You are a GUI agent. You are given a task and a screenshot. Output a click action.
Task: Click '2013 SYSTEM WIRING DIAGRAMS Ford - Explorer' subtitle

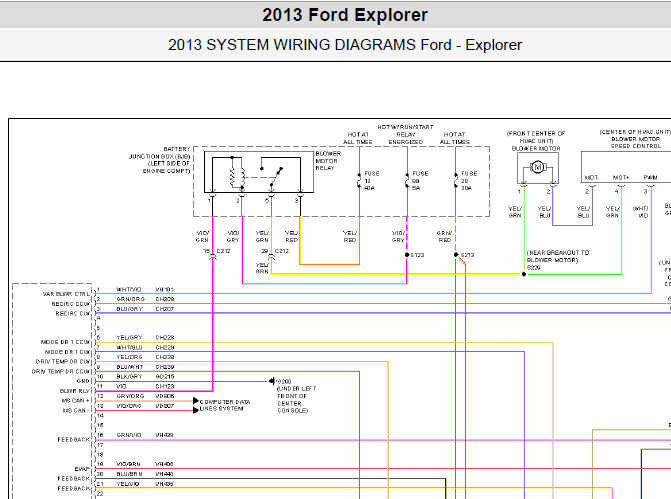[345, 45]
